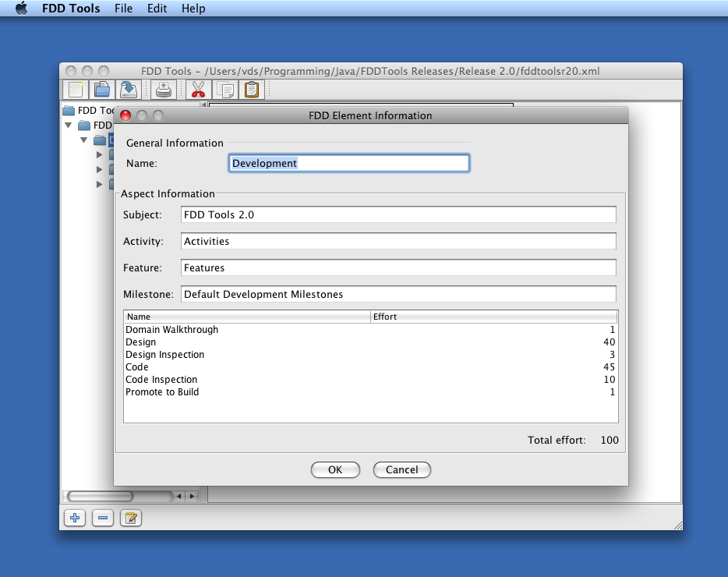The width and height of the screenshot is (728, 577).
Task: Open the Edit menu
Action: point(157,9)
